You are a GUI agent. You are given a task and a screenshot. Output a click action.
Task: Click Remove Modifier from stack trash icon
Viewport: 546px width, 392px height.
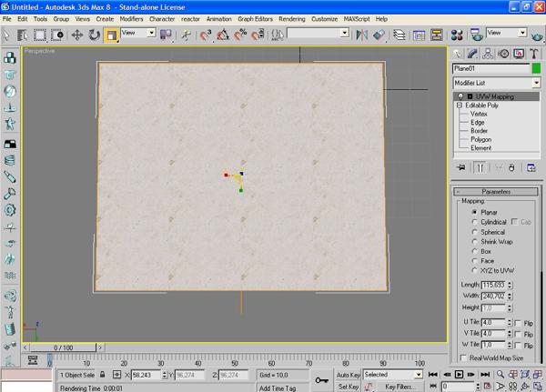tap(511, 167)
